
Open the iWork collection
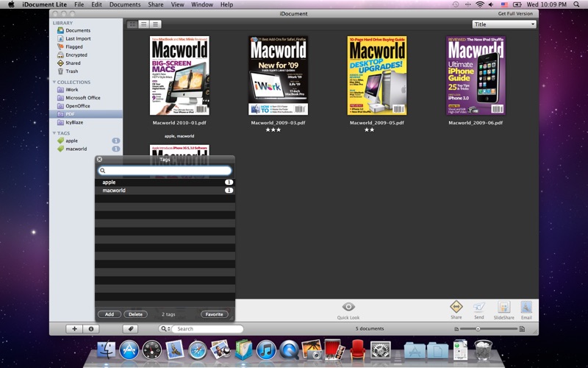(71, 90)
